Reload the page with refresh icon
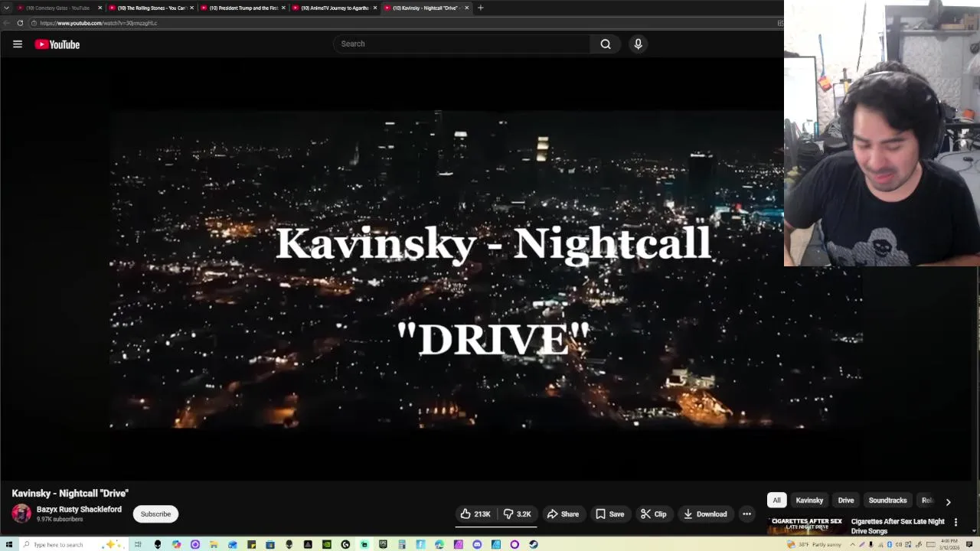The height and width of the screenshot is (551, 980). click(x=20, y=23)
